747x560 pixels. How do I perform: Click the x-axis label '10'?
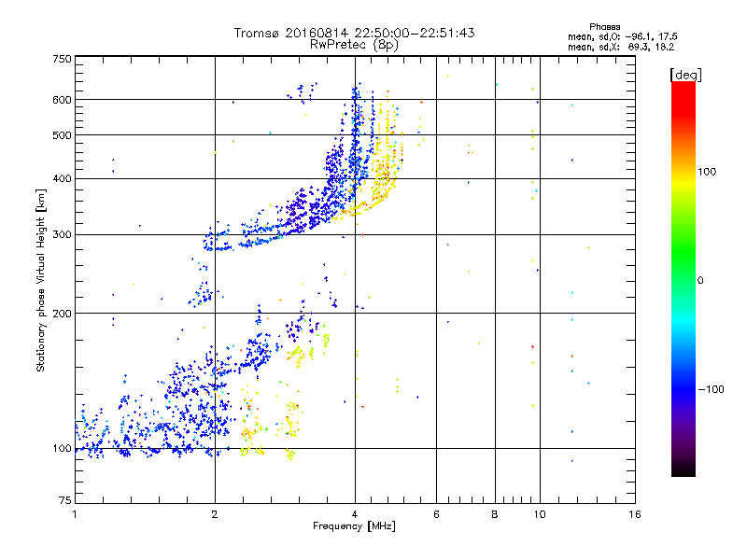point(540,514)
